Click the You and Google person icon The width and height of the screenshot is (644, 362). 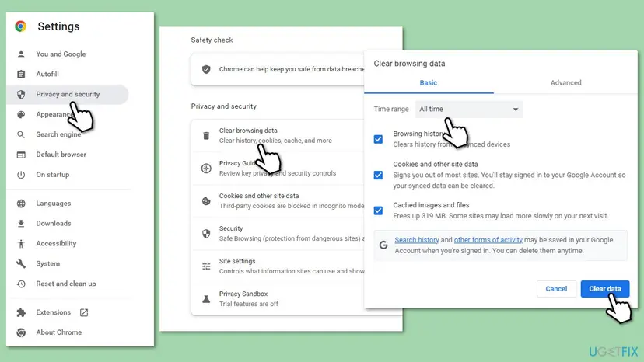click(21, 54)
